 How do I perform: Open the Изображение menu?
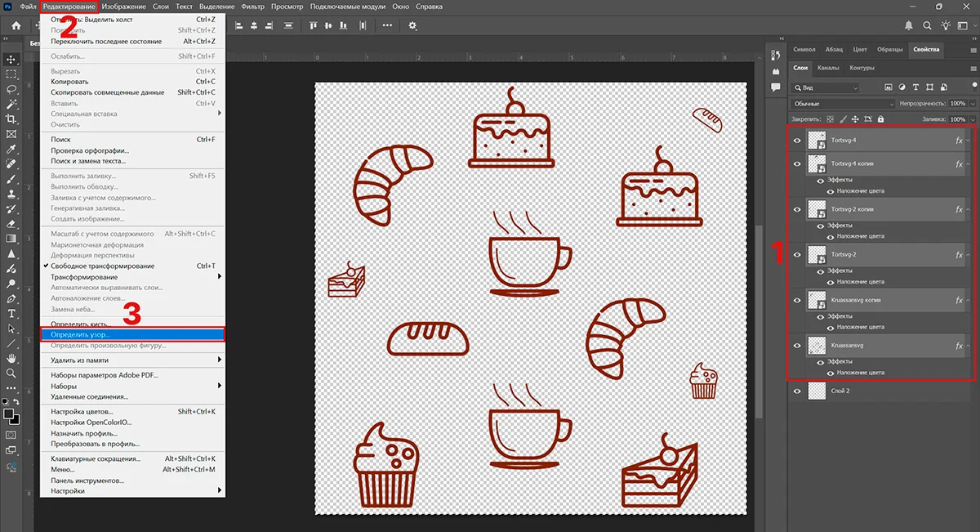coord(124,7)
